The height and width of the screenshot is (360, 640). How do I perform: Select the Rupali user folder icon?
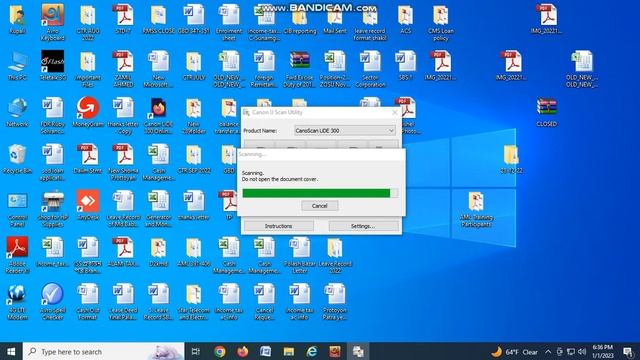tap(17, 19)
